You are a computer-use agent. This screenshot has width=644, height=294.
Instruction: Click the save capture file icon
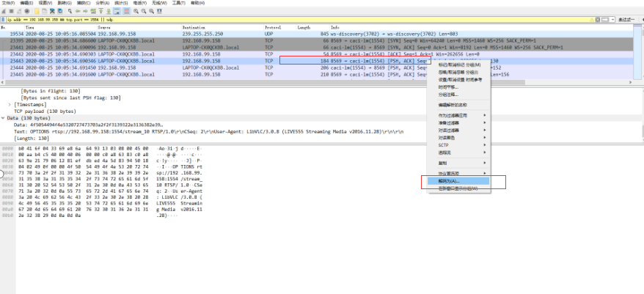coord(44,11)
